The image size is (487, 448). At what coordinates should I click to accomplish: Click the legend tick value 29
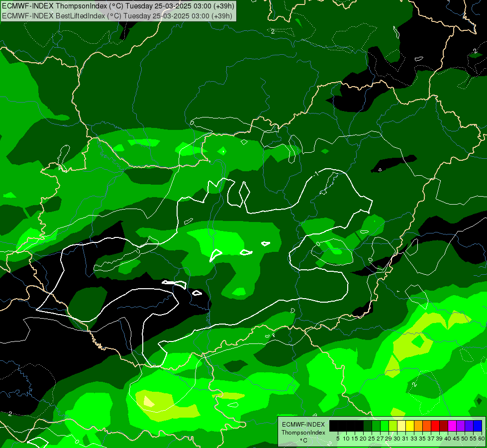click(389, 439)
